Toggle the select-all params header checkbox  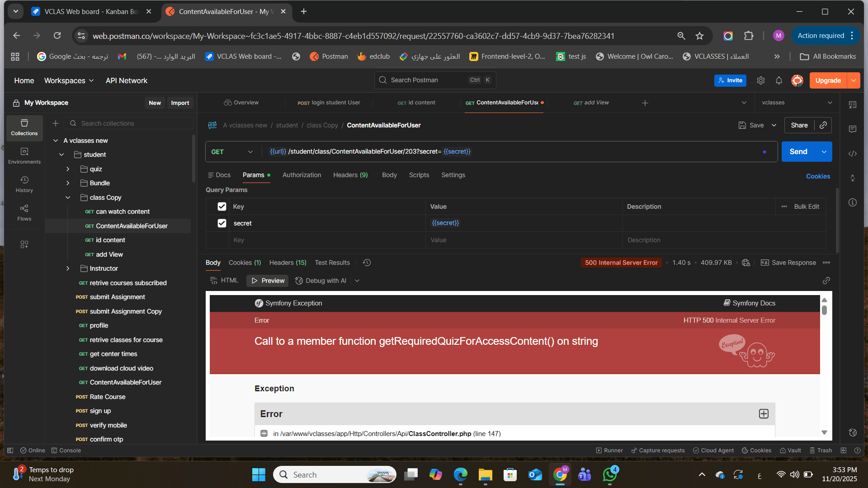pos(222,206)
